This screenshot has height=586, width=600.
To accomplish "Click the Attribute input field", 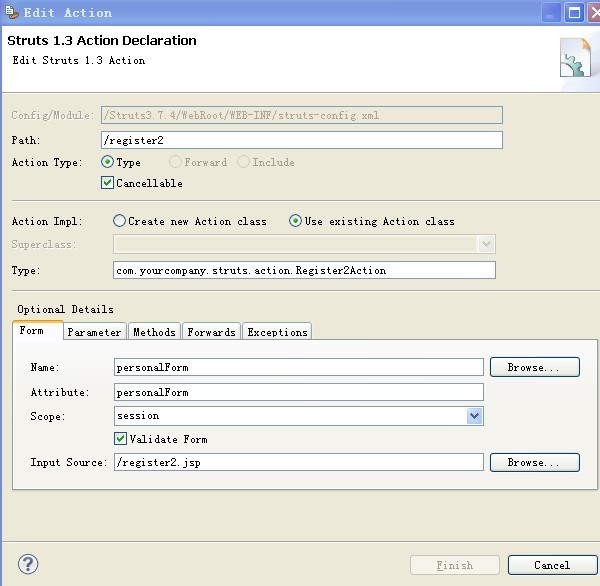I will [299, 392].
